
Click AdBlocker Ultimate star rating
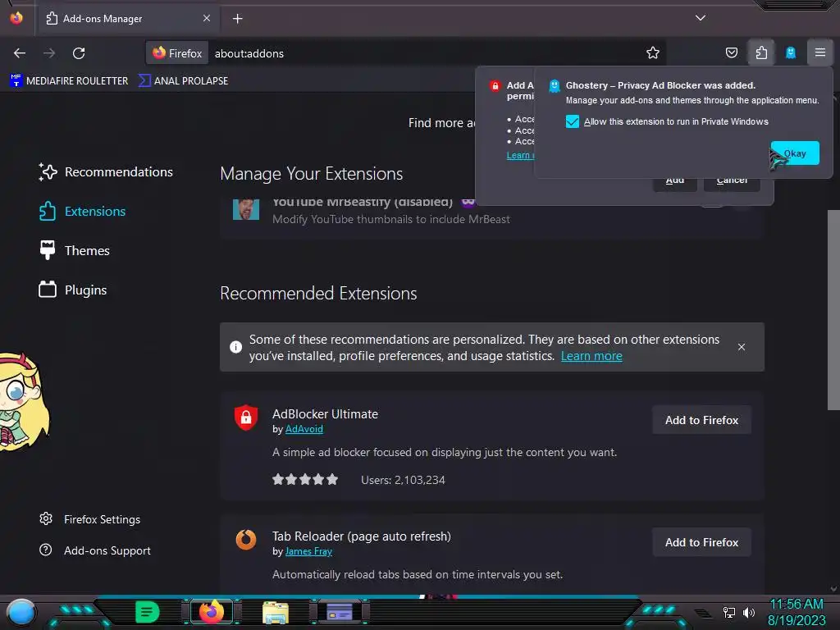tap(305, 479)
